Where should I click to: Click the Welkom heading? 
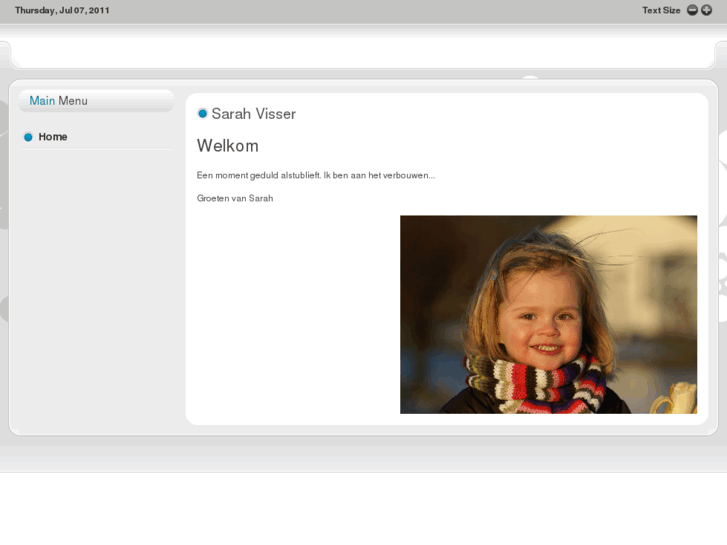(x=228, y=146)
